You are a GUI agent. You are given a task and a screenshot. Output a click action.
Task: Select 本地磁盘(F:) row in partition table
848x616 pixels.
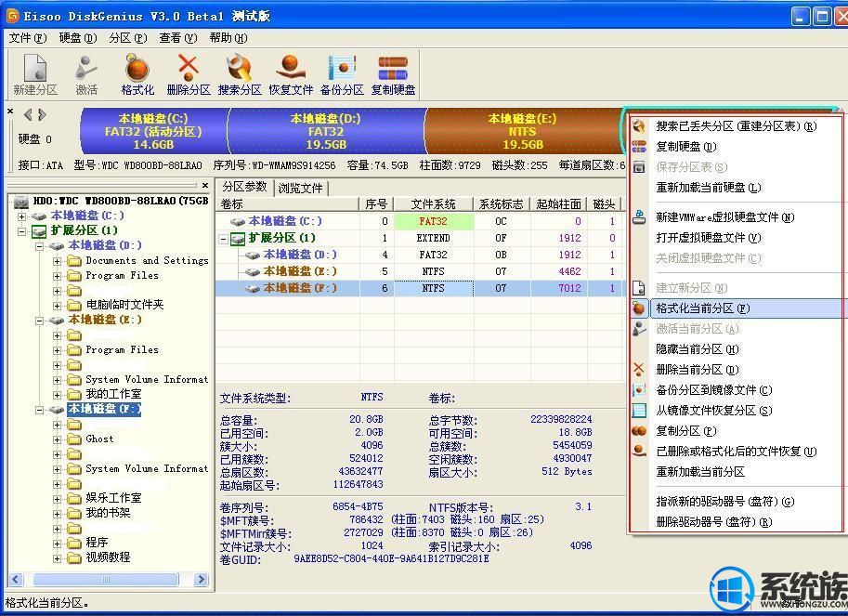420,288
